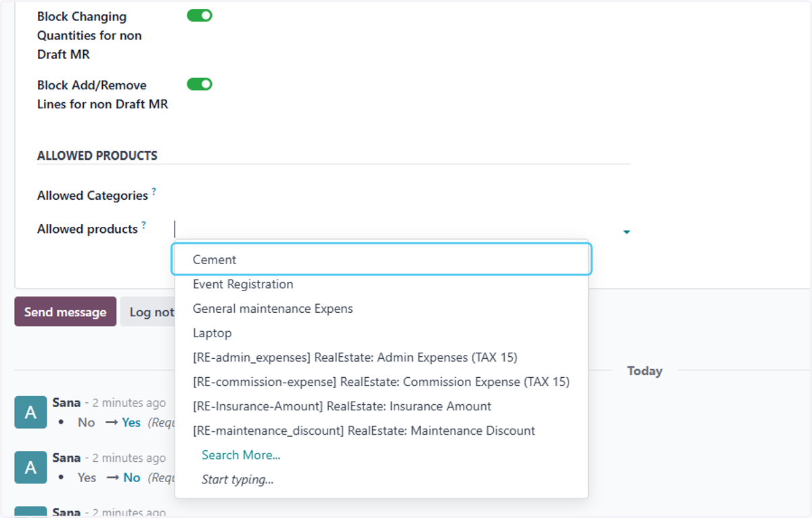Click Sana avatar on Yes → No message
Image resolution: width=812 pixels, height=518 pixels.
click(30, 468)
